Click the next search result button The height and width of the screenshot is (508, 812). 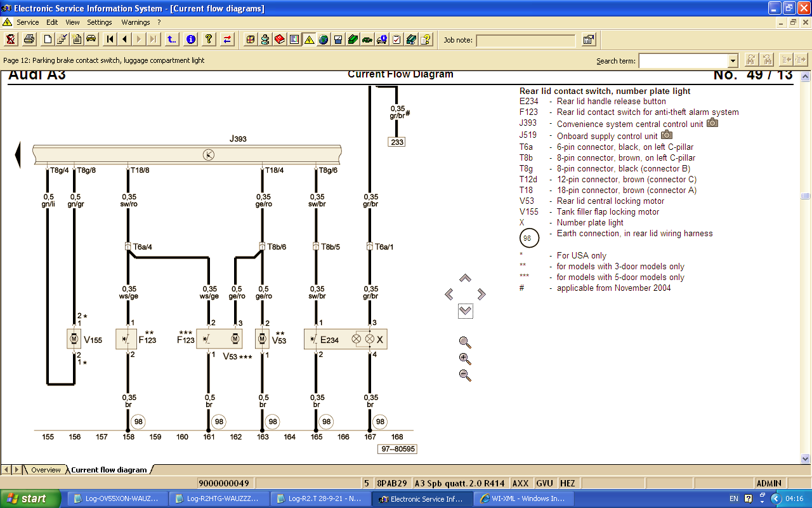click(x=801, y=60)
